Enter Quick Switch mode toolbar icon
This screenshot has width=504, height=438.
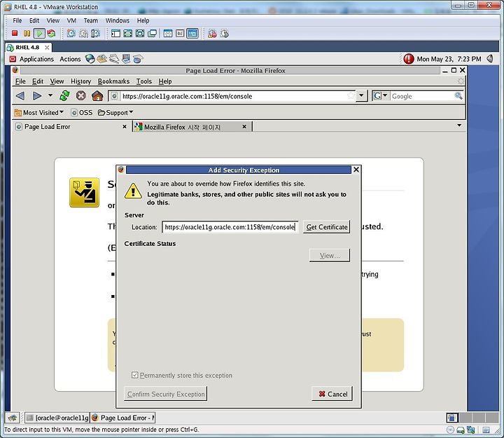pyautogui.click(x=128, y=33)
